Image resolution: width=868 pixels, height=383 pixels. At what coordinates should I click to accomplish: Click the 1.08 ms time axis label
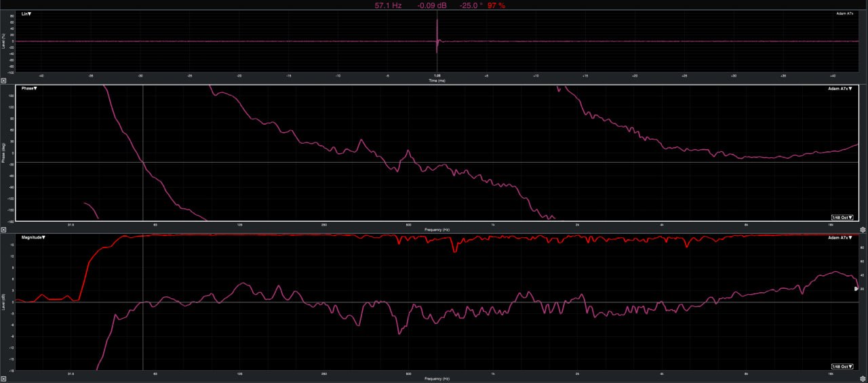pyautogui.click(x=437, y=76)
